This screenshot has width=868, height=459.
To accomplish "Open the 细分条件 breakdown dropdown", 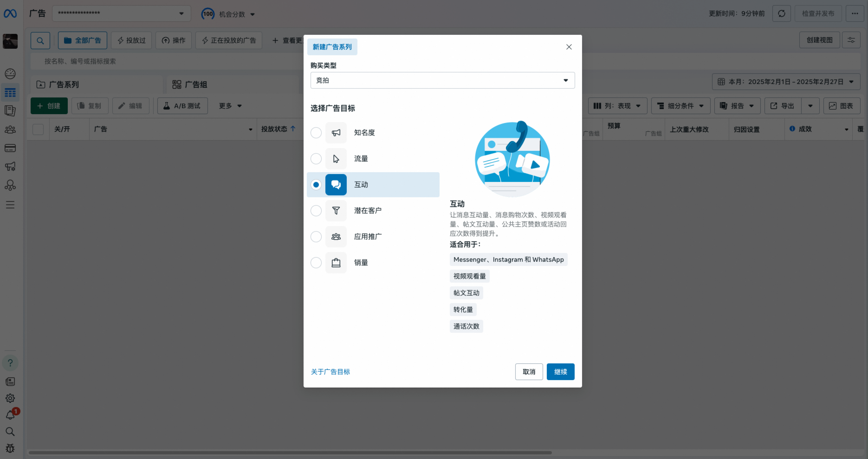I will point(681,106).
